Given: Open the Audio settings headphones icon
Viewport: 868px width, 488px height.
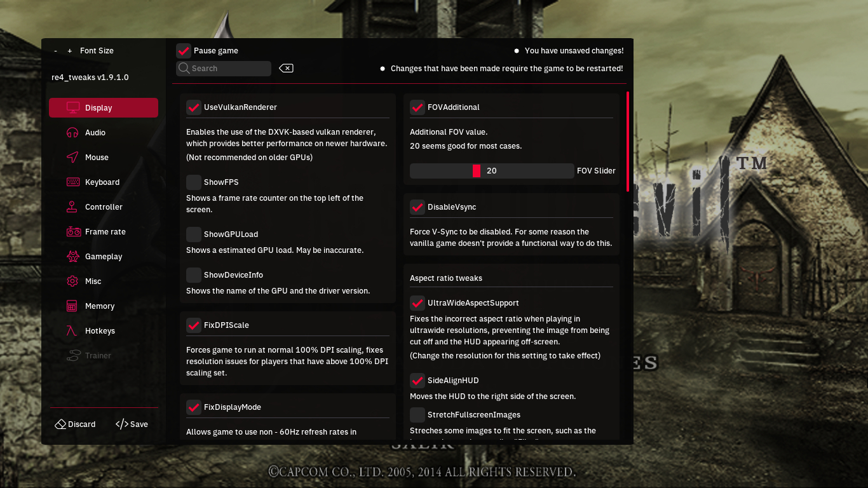Looking at the screenshot, I should 73,132.
